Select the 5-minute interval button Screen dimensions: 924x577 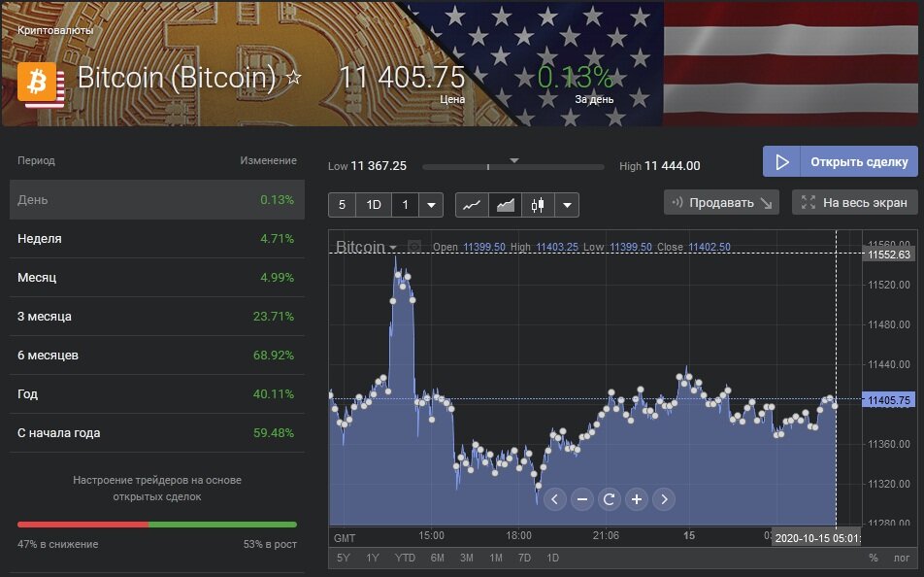click(342, 205)
